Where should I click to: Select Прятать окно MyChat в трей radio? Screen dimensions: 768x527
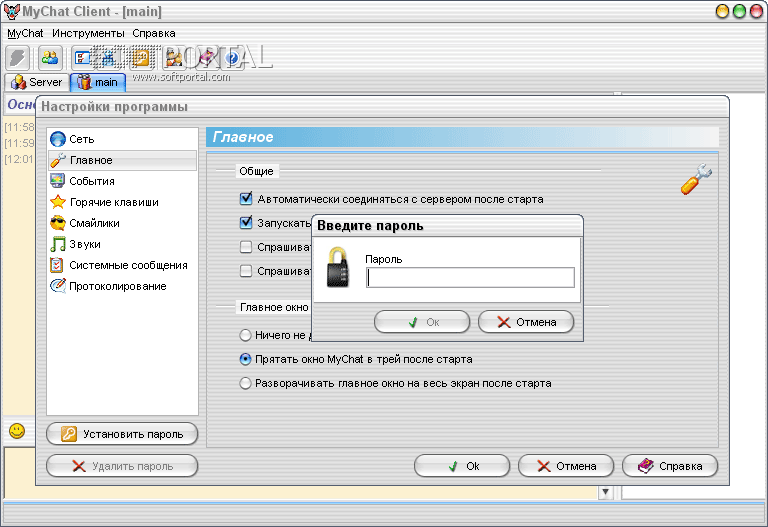245,359
